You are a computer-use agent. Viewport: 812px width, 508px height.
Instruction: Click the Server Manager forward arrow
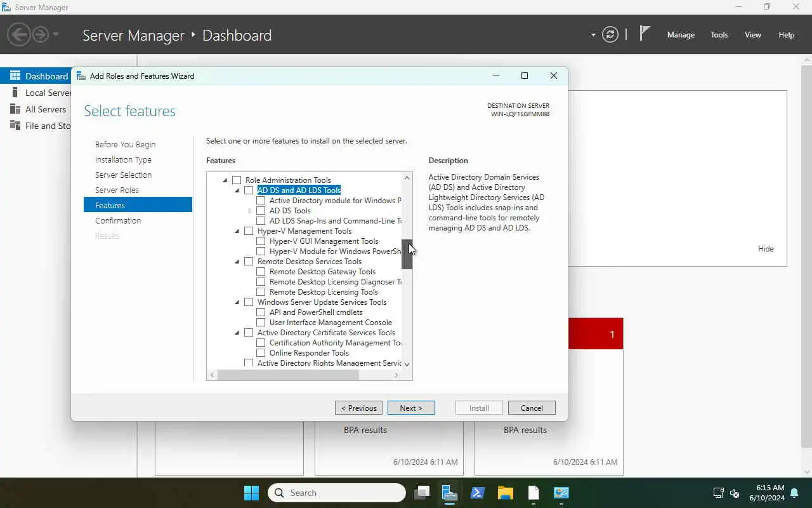pos(41,34)
